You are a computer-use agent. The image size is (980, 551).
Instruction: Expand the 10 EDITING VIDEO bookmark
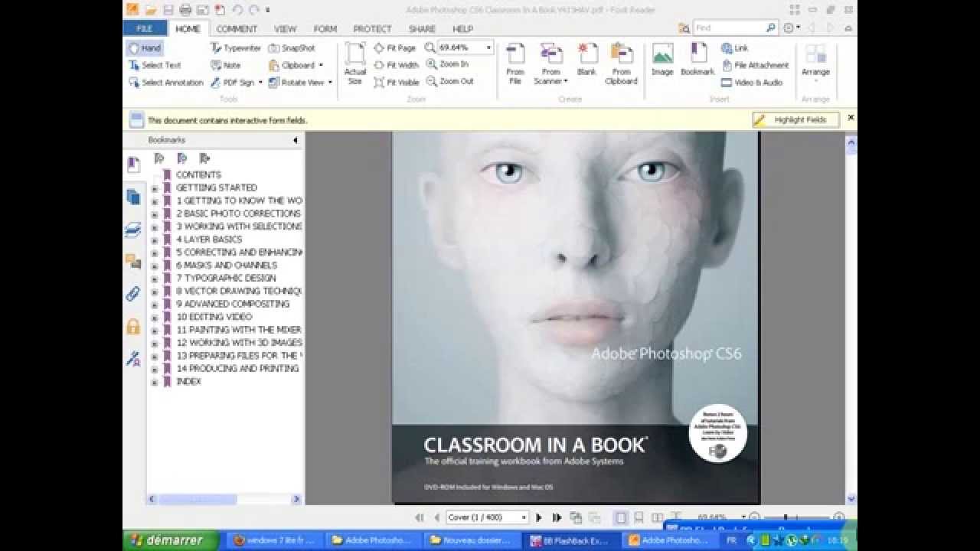(154, 317)
